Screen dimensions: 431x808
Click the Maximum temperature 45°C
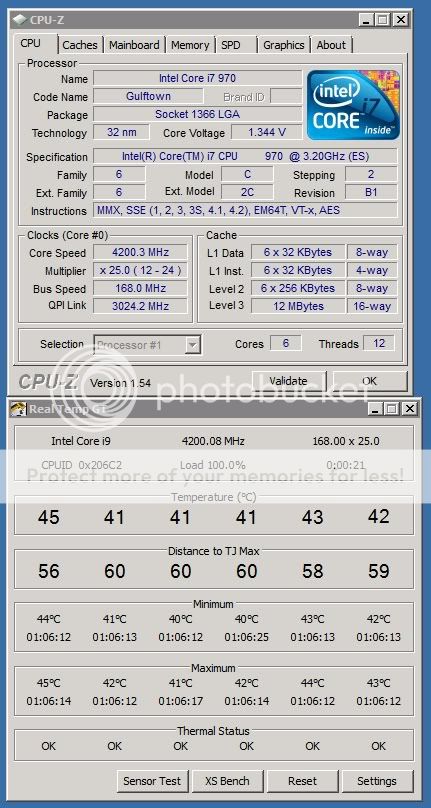[x=48, y=683]
